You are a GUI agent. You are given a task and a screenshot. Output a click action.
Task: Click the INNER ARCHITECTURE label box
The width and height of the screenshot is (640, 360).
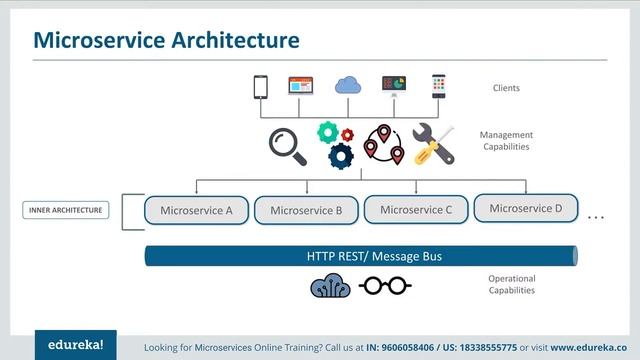[x=66, y=210]
